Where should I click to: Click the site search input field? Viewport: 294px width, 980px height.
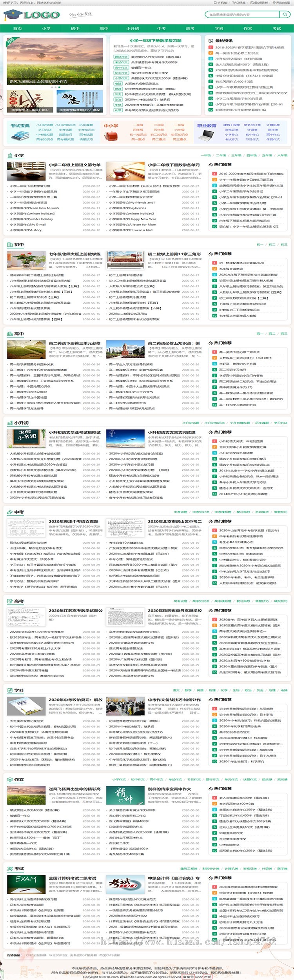click(x=241, y=15)
